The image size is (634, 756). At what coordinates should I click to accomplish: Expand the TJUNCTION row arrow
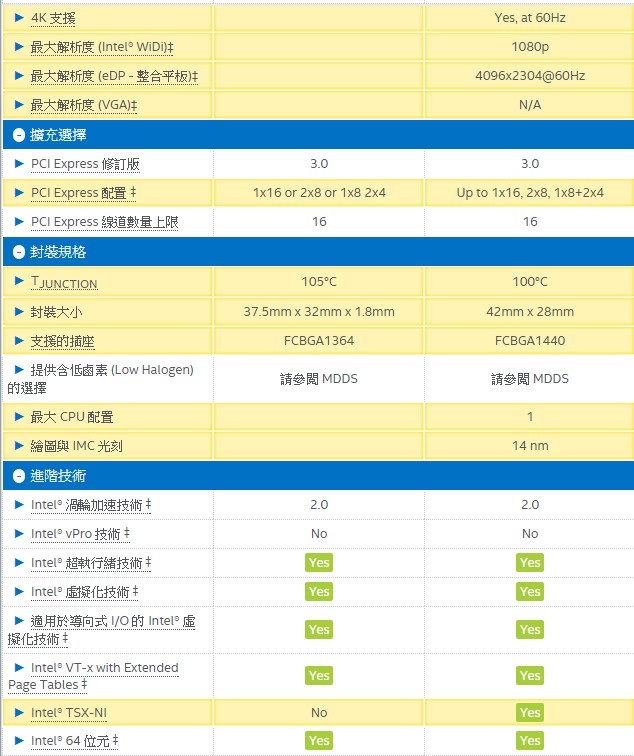19,281
